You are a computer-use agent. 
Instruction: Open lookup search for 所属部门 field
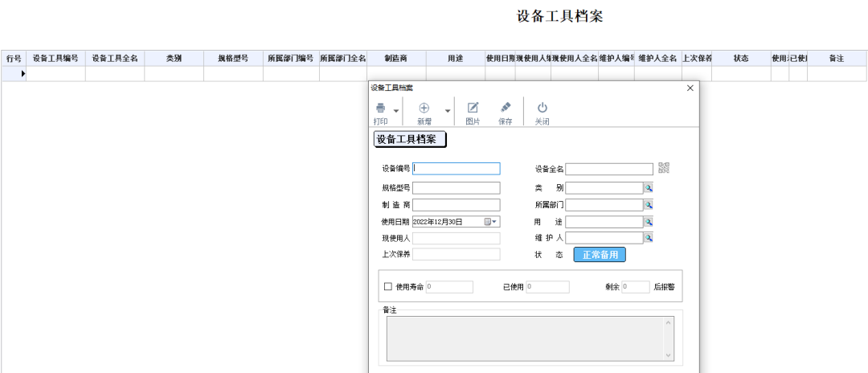coord(649,205)
